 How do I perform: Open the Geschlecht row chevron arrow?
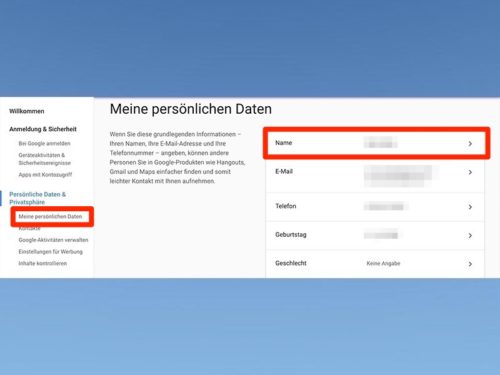click(470, 264)
